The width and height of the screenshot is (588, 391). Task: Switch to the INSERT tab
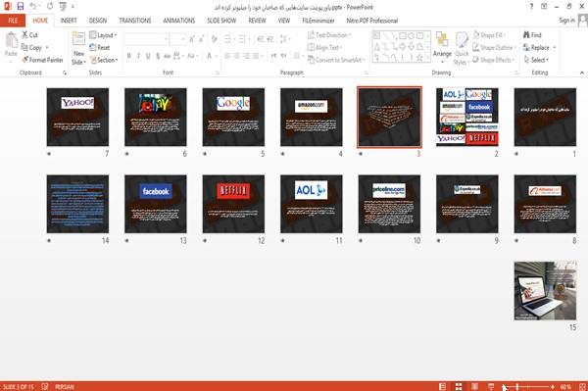tap(69, 21)
